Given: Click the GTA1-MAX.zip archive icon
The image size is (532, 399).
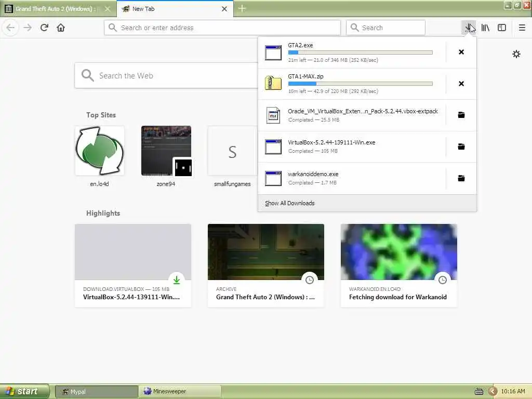Looking at the screenshot, I should tap(273, 83).
